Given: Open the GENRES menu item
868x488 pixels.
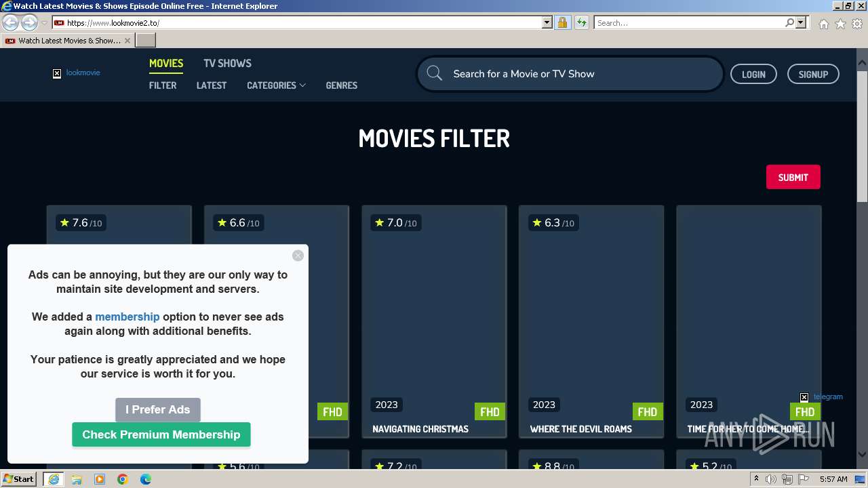Looking at the screenshot, I should point(341,85).
